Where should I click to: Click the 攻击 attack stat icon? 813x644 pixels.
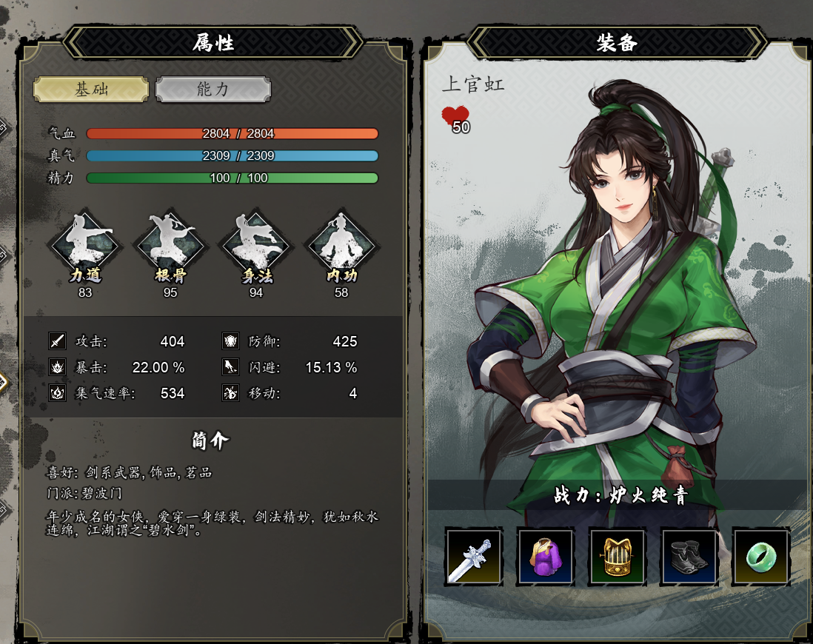pos(57,341)
